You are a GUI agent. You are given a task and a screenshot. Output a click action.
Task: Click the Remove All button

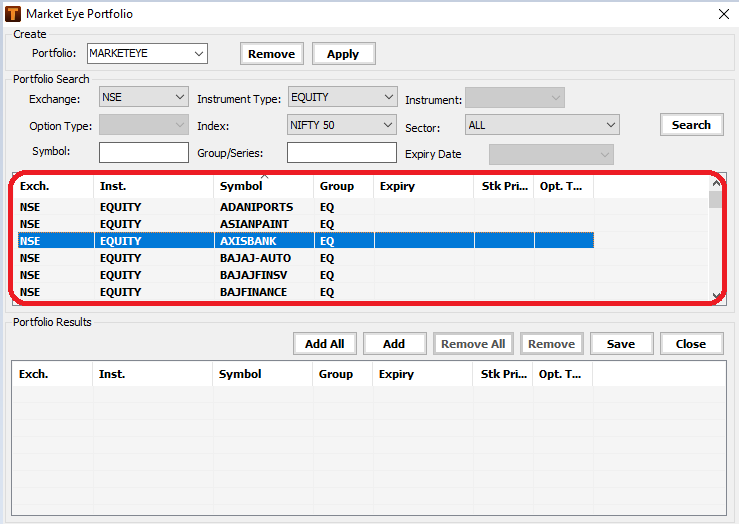[x=473, y=344]
